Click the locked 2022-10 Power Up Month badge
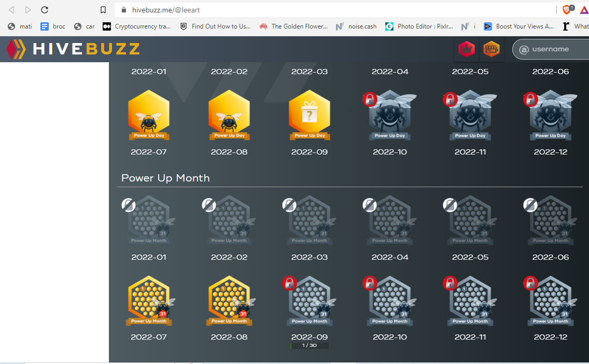This screenshot has height=364, width=589. point(390,301)
